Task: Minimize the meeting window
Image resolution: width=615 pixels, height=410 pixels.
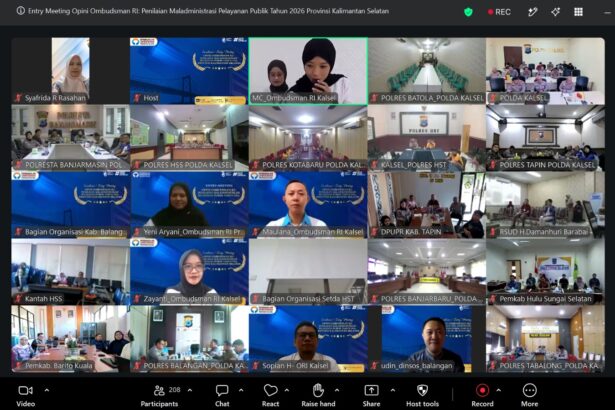Action: click(608, 12)
